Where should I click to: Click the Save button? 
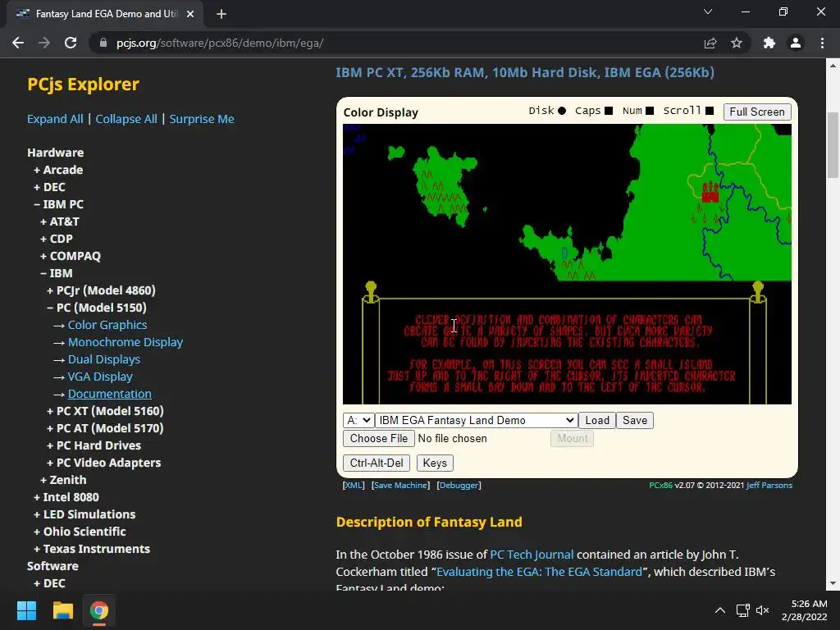pyautogui.click(x=635, y=420)
